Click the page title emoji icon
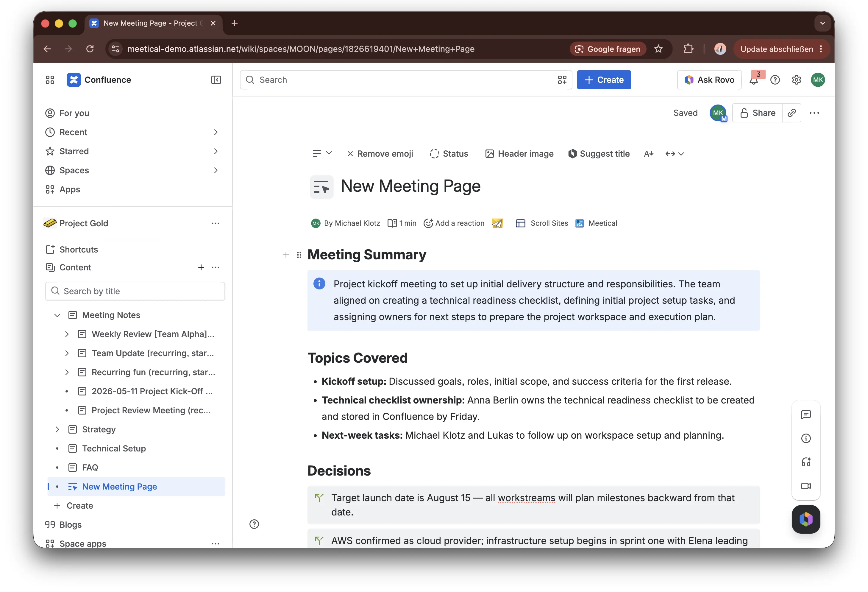868x592 pixels. pos(321,186)
